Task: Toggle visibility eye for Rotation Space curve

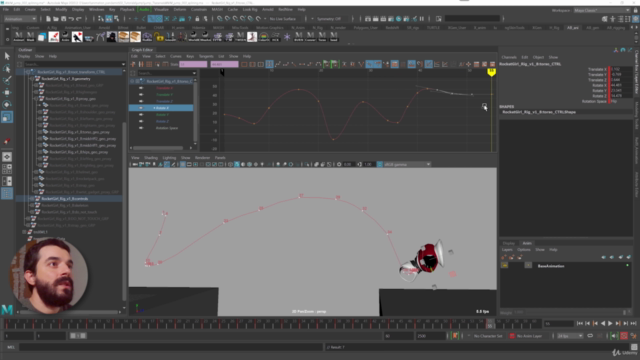Action: 141,128
